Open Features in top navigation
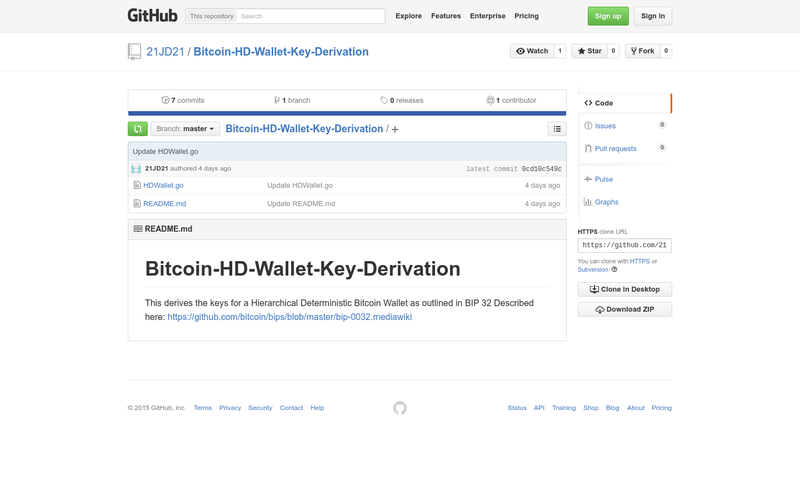Viewport: 800px width, 500px height. click(446, 16)
